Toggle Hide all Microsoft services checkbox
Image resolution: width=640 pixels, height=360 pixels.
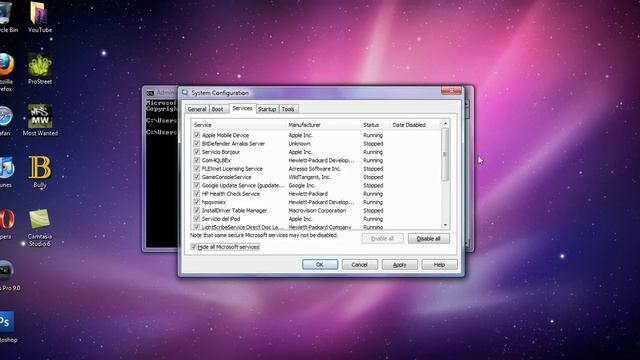coord(194,247)
